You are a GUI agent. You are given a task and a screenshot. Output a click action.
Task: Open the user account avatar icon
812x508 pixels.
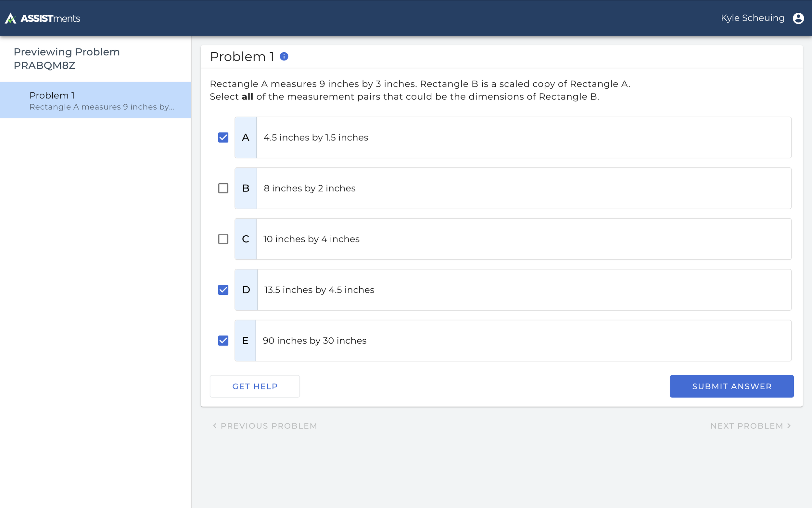[x=798, y=18]
